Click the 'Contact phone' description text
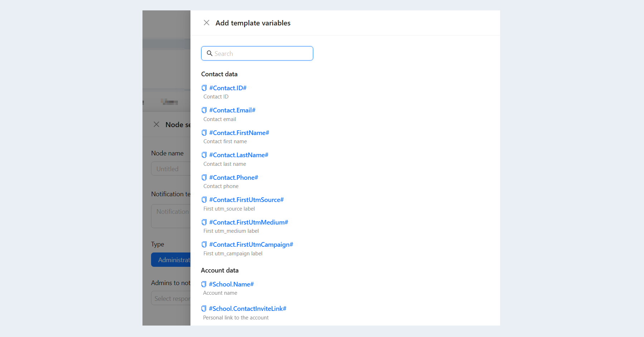The width and height of the screenshot is (644, 337). tap(221, 186)
